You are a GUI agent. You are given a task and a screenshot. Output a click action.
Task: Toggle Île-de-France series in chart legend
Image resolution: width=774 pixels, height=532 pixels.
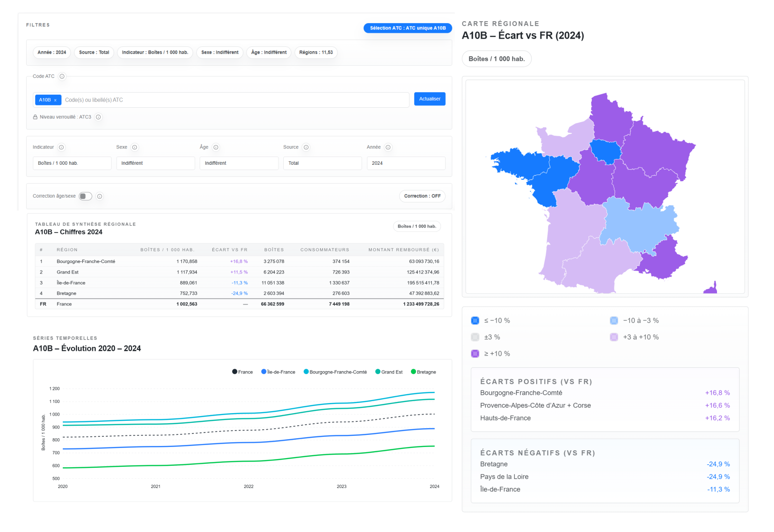278,372
